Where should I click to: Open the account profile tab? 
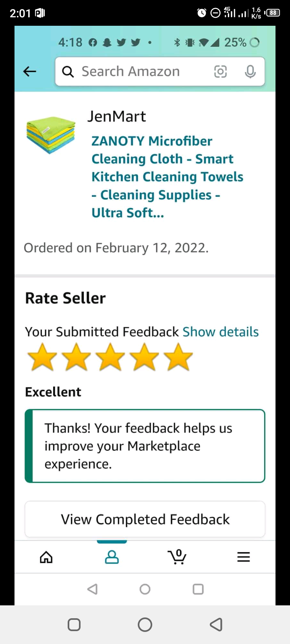(x=112, y=557)
